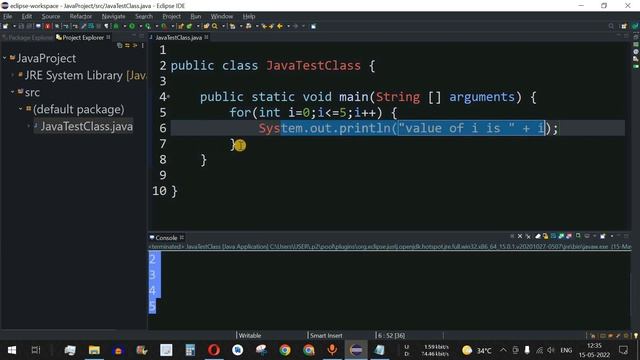Close the JavaTestClass.java editor tab

207,37
